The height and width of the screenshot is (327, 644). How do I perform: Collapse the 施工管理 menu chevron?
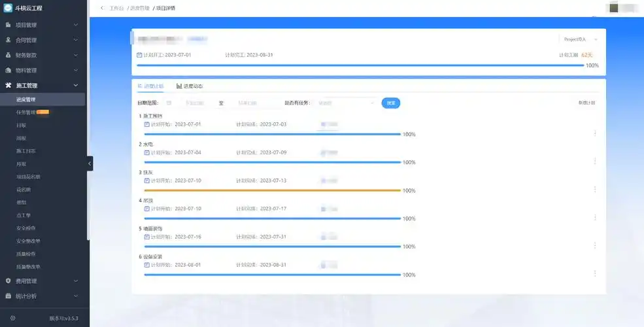[x=76, y=86]
